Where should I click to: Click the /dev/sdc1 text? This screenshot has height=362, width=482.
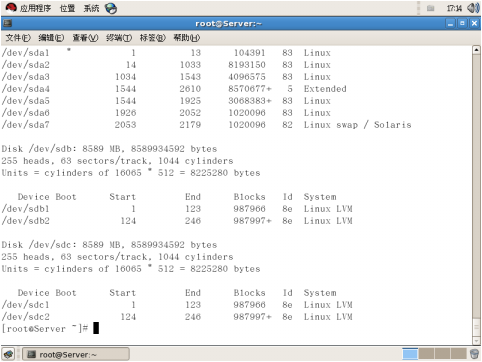point(26,305)
